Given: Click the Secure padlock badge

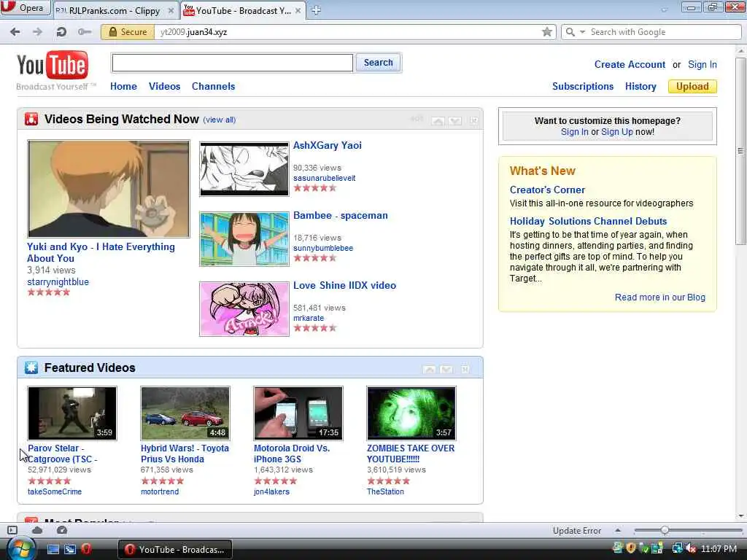Looking at the screenshot, I should point(128,32).
